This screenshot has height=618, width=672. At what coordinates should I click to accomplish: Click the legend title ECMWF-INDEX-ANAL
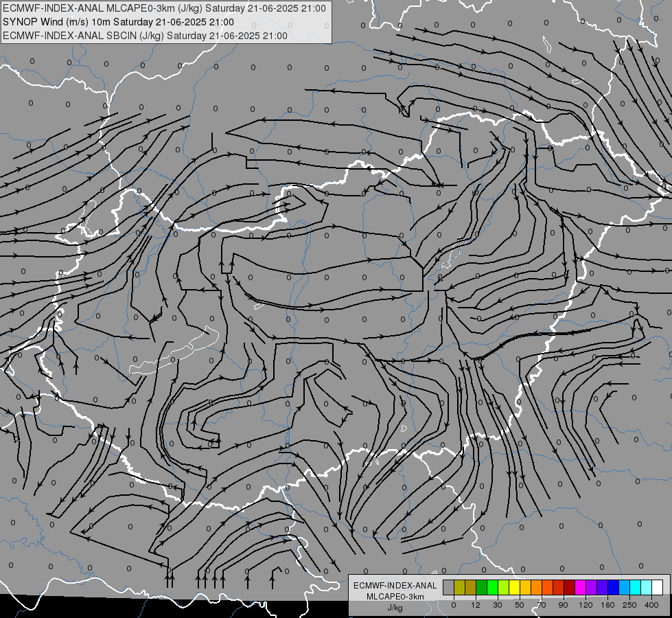pyautogui.click(x=395, y=586)
